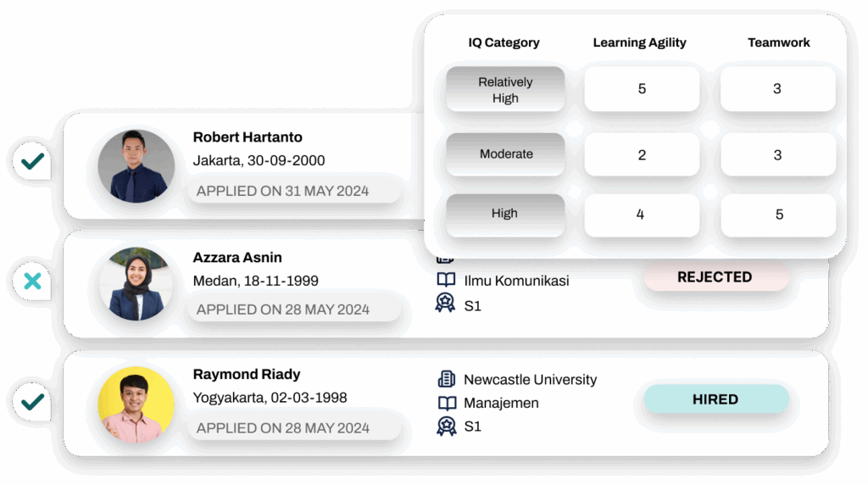Click the university building icon for Raymond

tap(446, 380)
